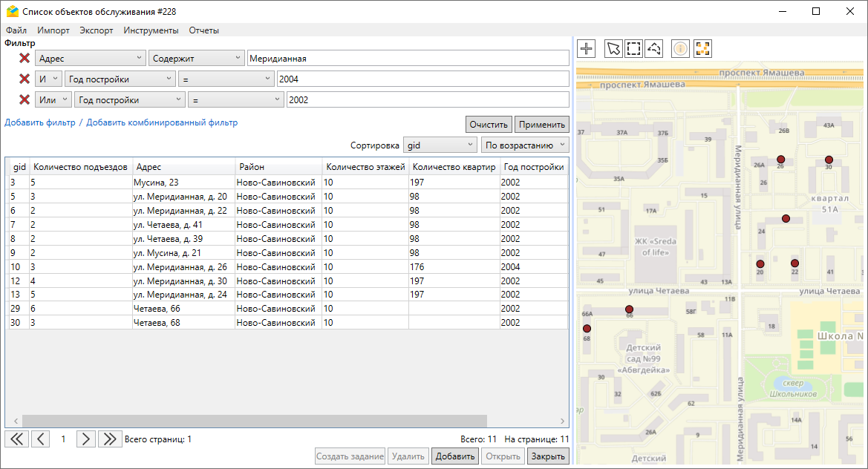Open the Содержит condition dropdown
The width and height of the screenshot is (868, 469).
tap(197, 59)
